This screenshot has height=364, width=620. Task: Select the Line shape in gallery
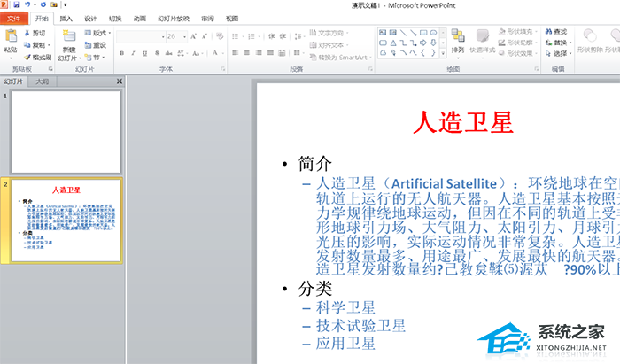tap(403, 33)
